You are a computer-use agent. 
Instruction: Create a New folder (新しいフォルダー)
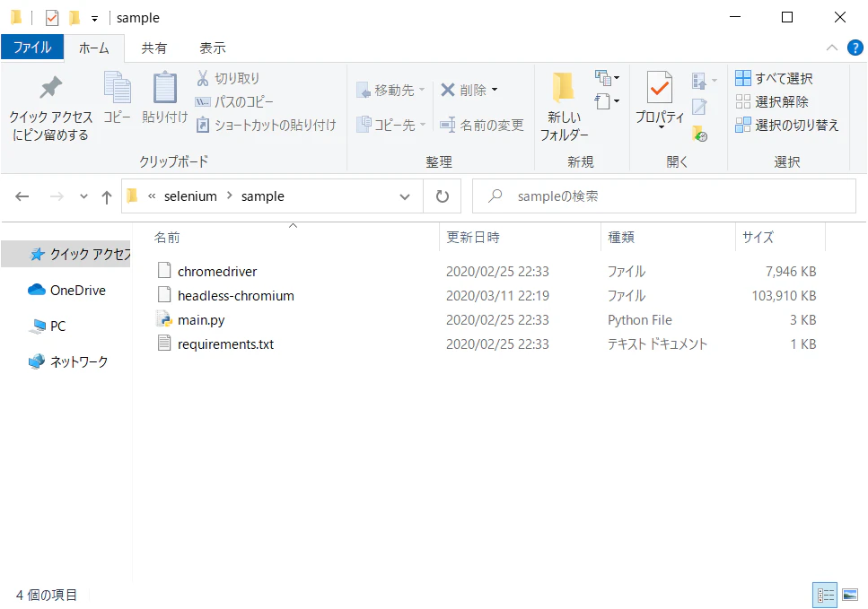[x=564, y=106]
